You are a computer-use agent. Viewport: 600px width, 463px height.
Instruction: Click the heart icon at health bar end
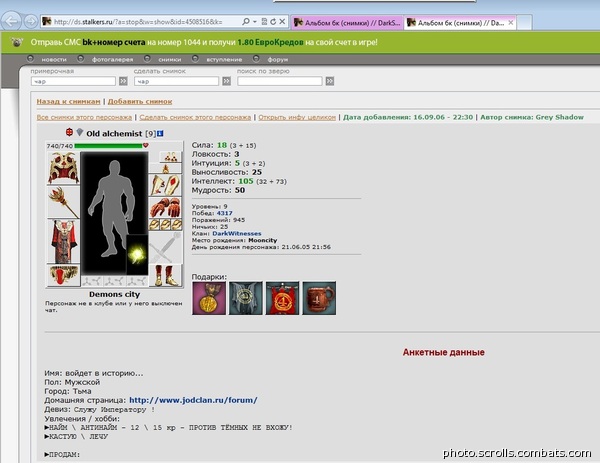tap(145, 145)
